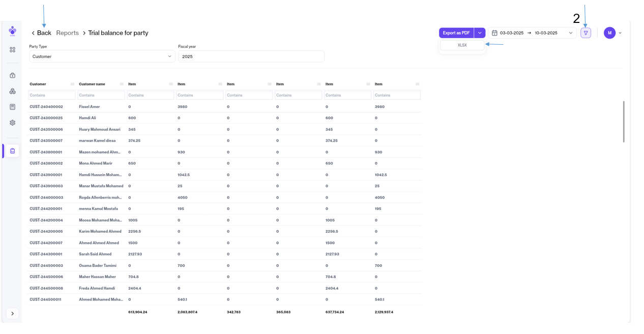644x334 pixels.
Task: Toggle the filter funnel icon
Action: click(x=586, y=33)
